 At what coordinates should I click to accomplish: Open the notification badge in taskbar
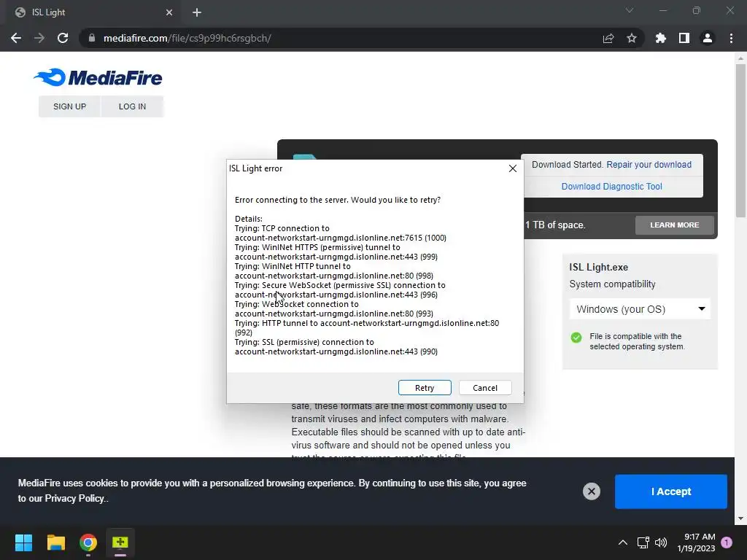coord(727,542)
